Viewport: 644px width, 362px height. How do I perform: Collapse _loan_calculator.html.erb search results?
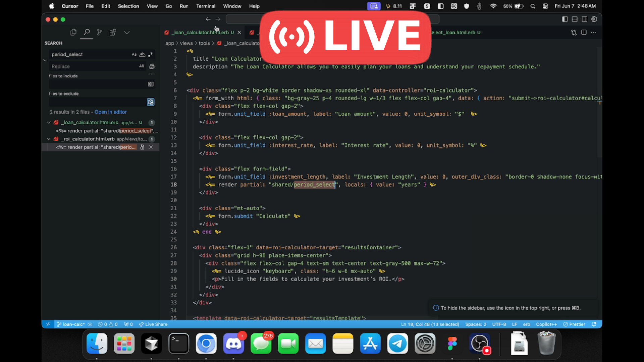(49, 122)
